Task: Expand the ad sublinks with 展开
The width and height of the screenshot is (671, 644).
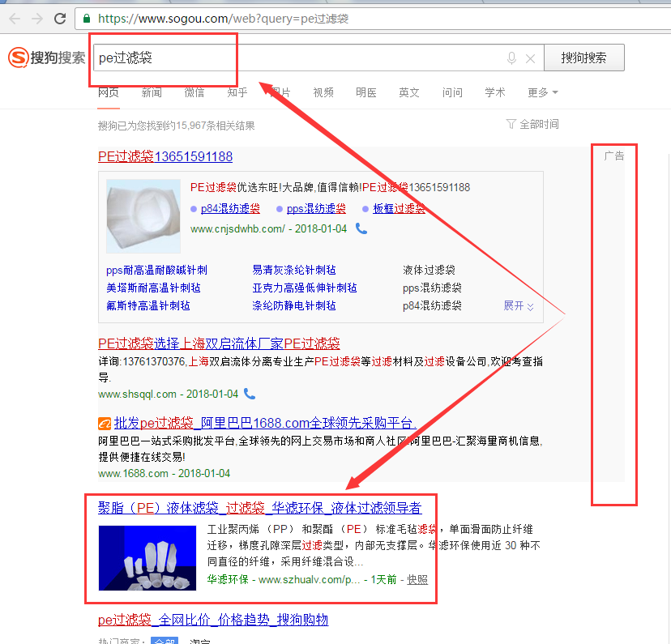Action: 519,305
